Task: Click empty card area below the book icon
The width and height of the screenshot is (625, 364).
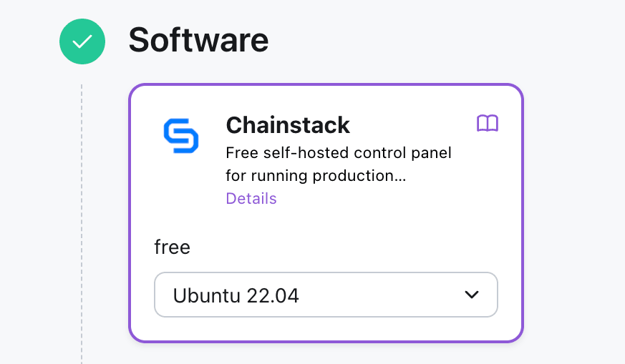Action: click(x=487, y=186)
